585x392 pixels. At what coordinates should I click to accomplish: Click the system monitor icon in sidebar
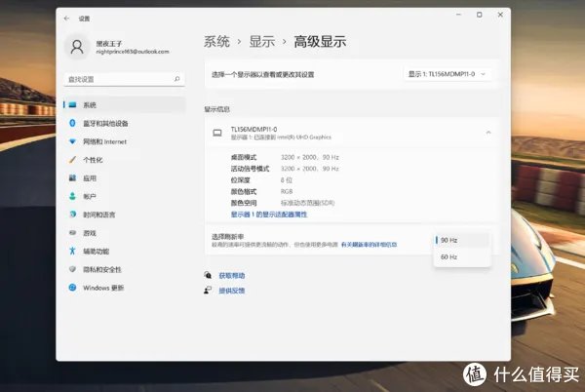click(x=73, y=104)
